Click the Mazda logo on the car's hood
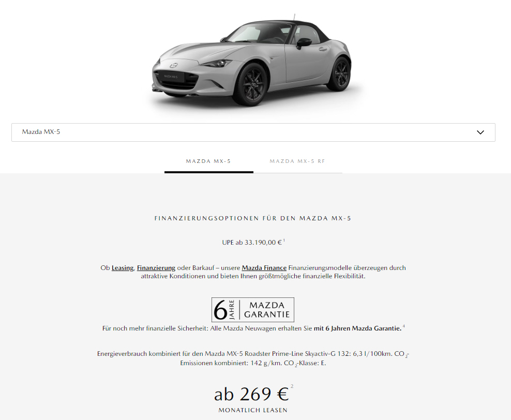 click(174, 65)
